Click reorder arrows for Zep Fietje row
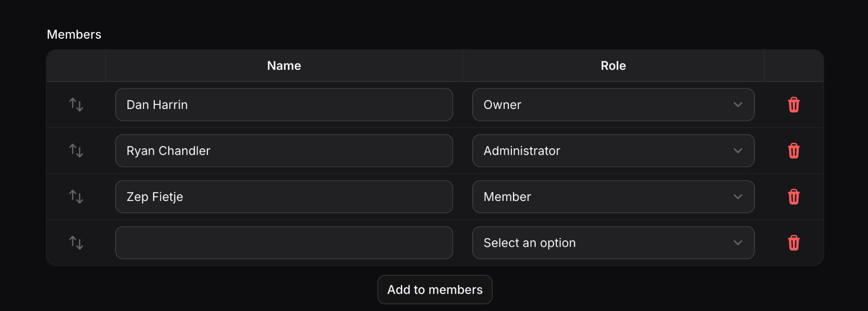This screenshot has height=311, width=868. 76,197
